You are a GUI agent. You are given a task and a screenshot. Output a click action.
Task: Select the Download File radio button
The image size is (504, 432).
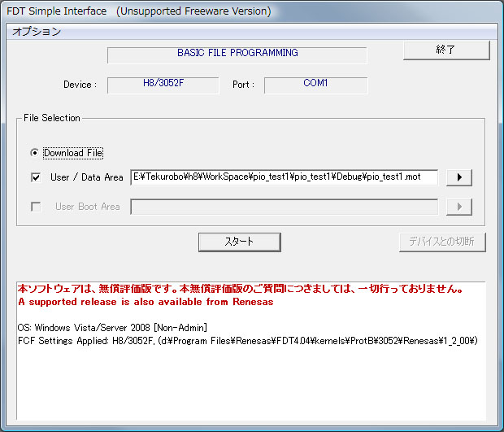click(34, 153)
